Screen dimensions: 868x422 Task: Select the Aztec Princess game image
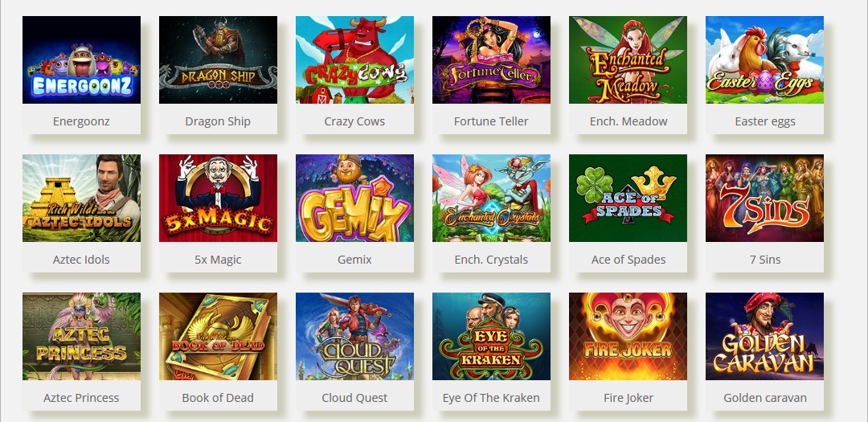81,337
